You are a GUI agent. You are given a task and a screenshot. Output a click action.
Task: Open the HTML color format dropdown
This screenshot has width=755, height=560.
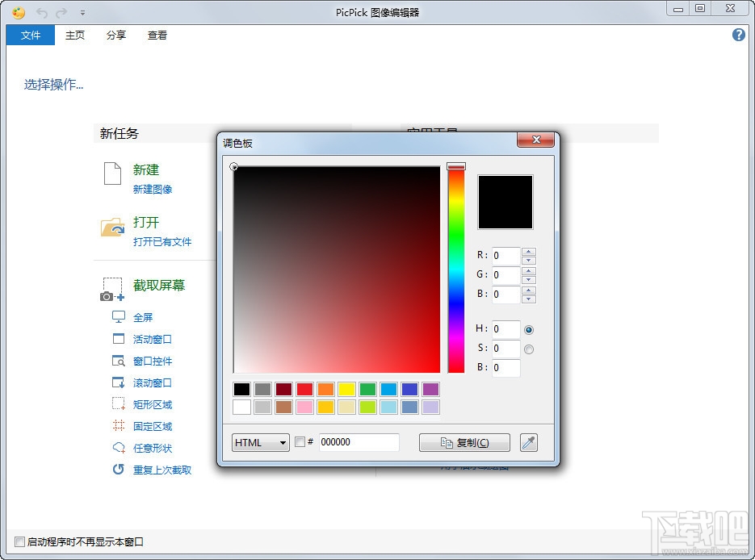point(260,442)
